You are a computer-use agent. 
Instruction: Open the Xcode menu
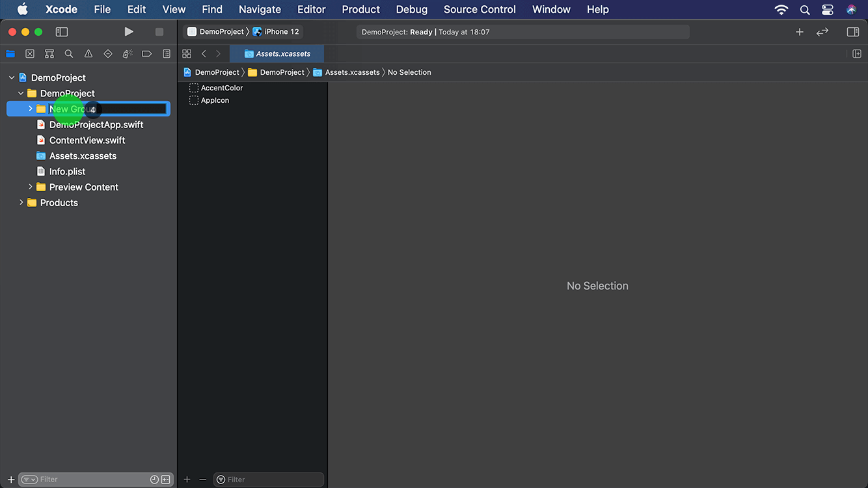(61, 9)
